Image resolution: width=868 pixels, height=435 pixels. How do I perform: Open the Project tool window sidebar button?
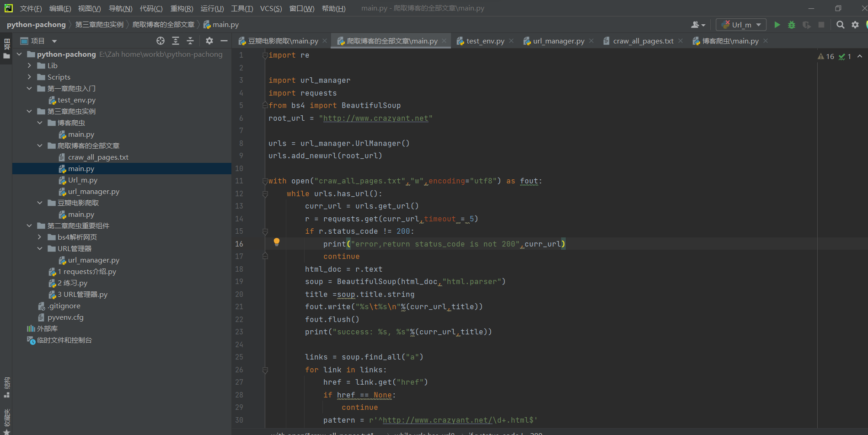click(6, 48)
